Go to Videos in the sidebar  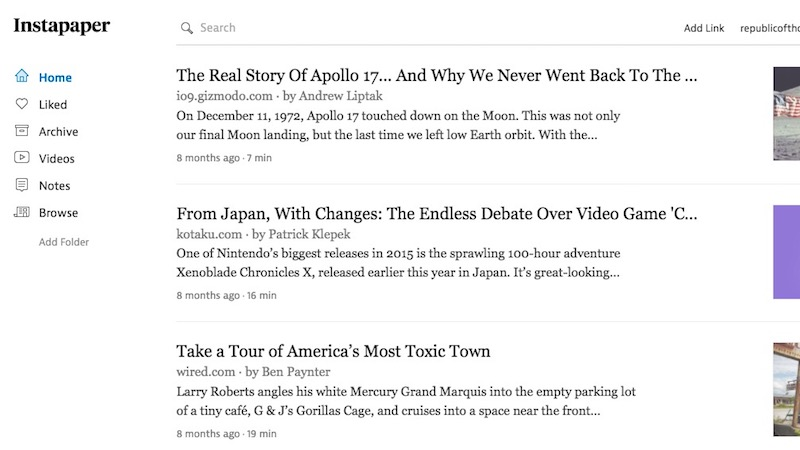point(57,159)
